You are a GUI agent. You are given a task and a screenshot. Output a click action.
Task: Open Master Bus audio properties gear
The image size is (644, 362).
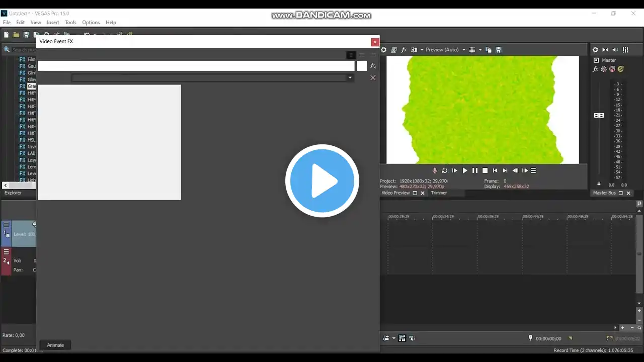pos(595,50)
